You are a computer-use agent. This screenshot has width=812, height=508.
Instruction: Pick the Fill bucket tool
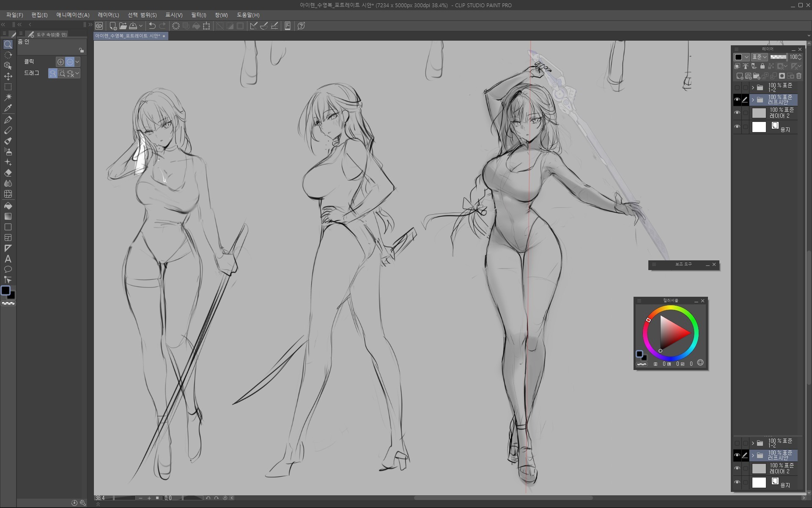(x=8, y=206)
